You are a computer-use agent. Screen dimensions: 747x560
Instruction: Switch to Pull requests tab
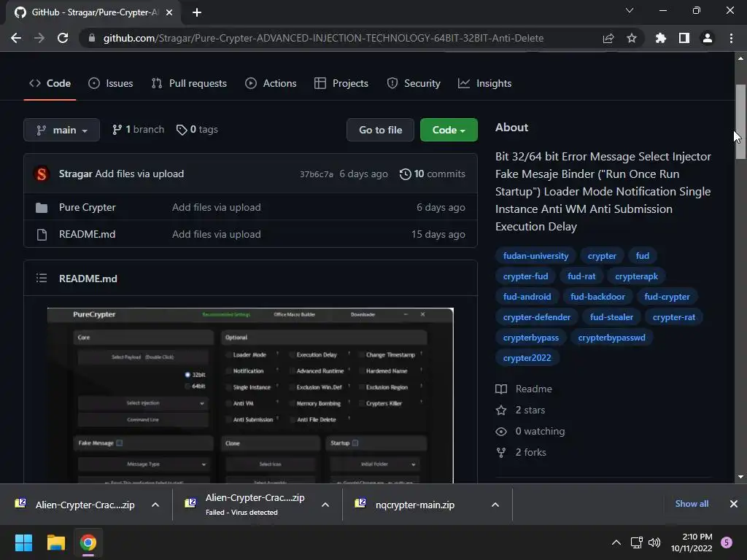coord(189,83)
